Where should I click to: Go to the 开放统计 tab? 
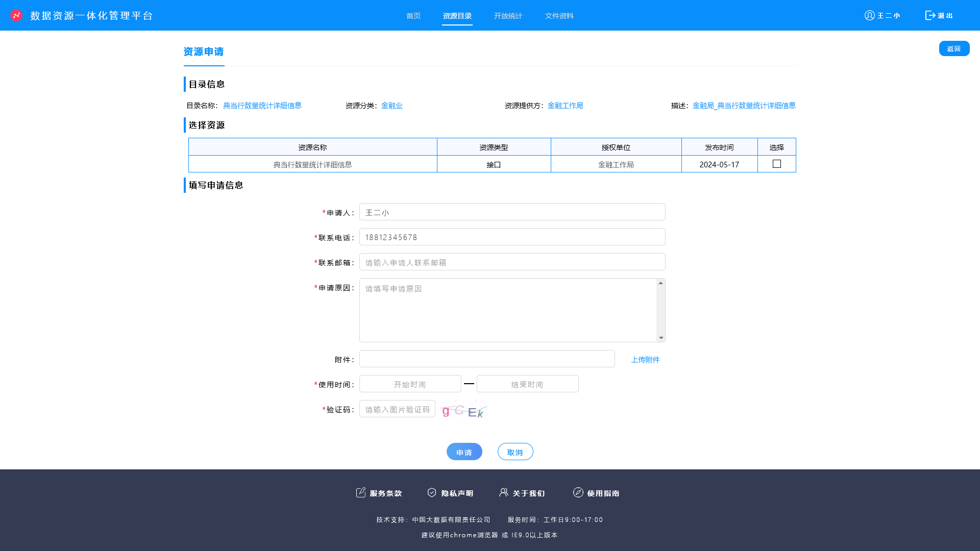click(508, 16)
